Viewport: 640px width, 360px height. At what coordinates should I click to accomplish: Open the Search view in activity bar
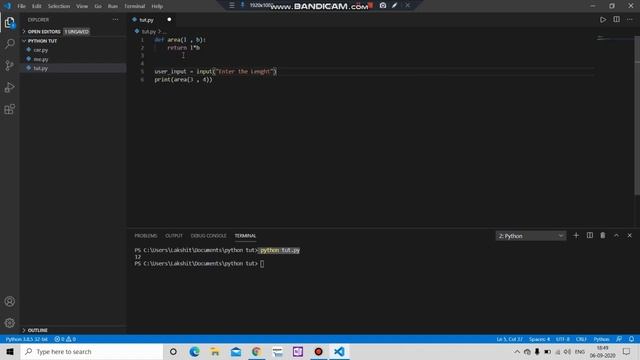coord(9,44)
